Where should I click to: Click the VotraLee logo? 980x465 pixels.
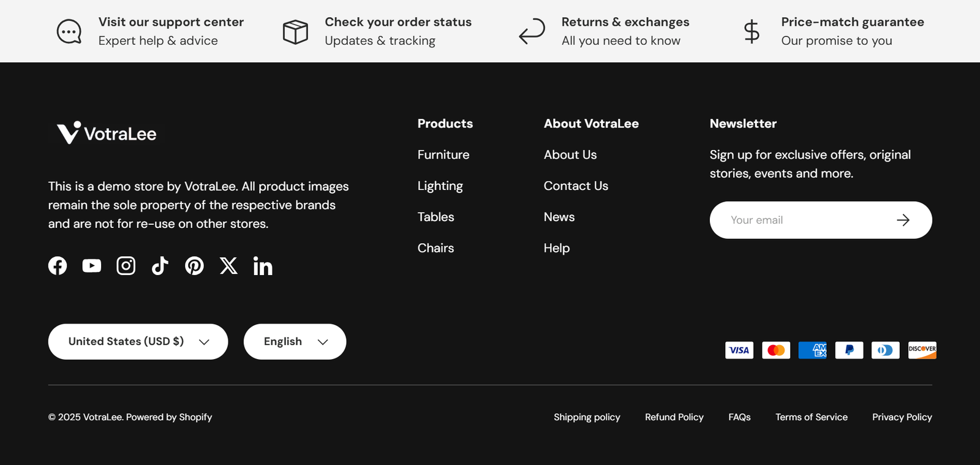click(x=107, y=133)
